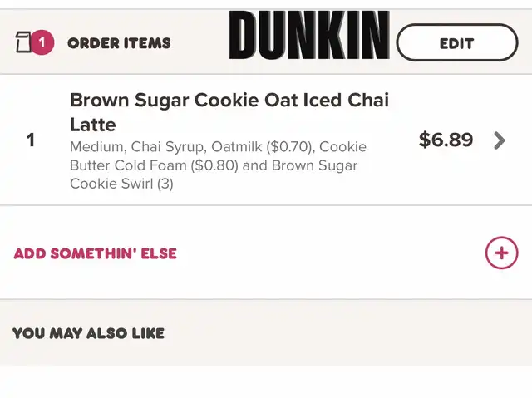Tap the EDIT button
532x398 pixels.
(456, 42)
